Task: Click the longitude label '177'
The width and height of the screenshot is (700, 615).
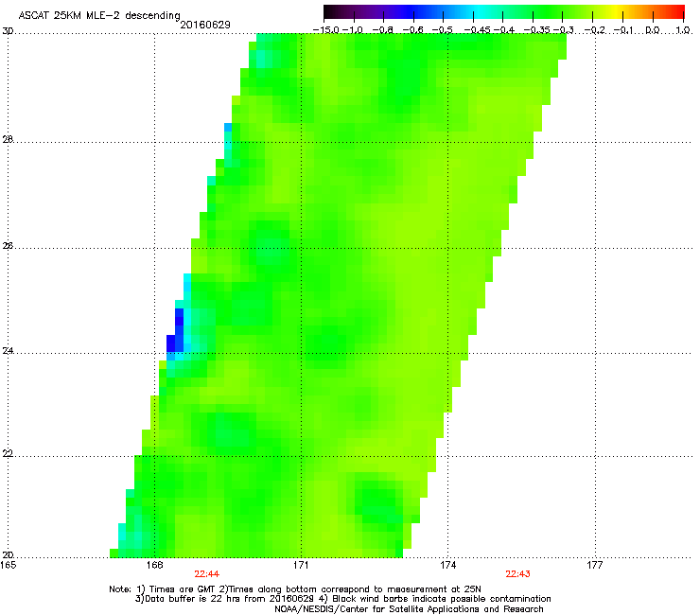Action: [x=595, y=565]
